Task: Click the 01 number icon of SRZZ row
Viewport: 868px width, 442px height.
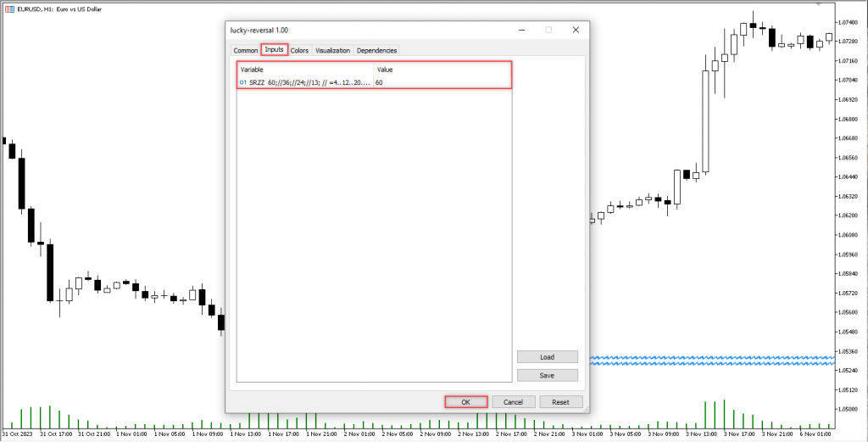Action: 243,82
